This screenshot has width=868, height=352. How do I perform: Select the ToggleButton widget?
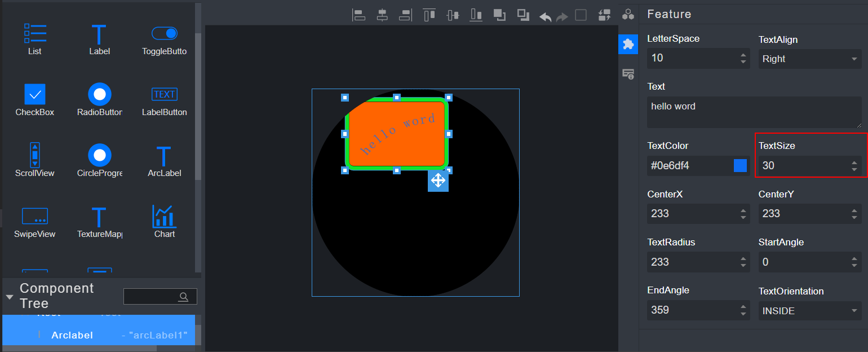point(164,40)
